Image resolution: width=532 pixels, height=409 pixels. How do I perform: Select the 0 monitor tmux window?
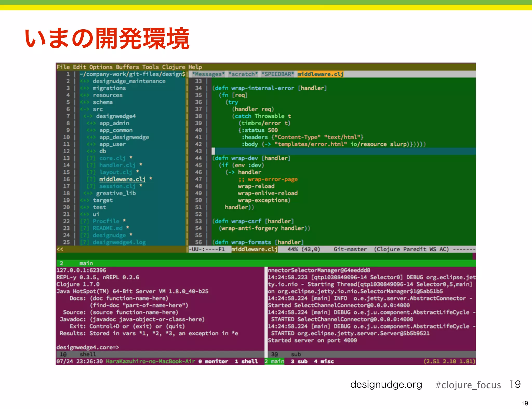[x=213, y=361]
